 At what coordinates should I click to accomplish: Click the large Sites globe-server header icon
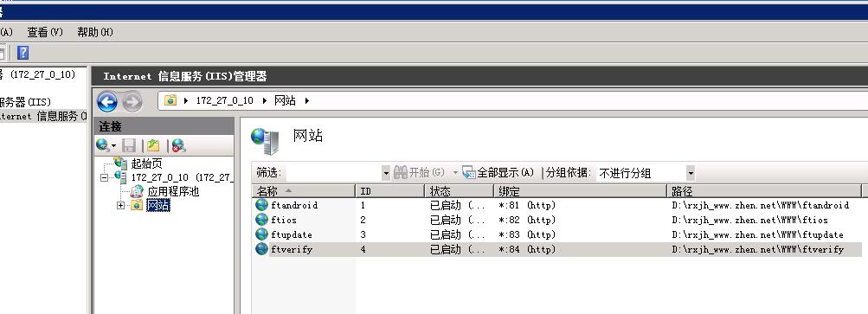click(x=265, y=141)
